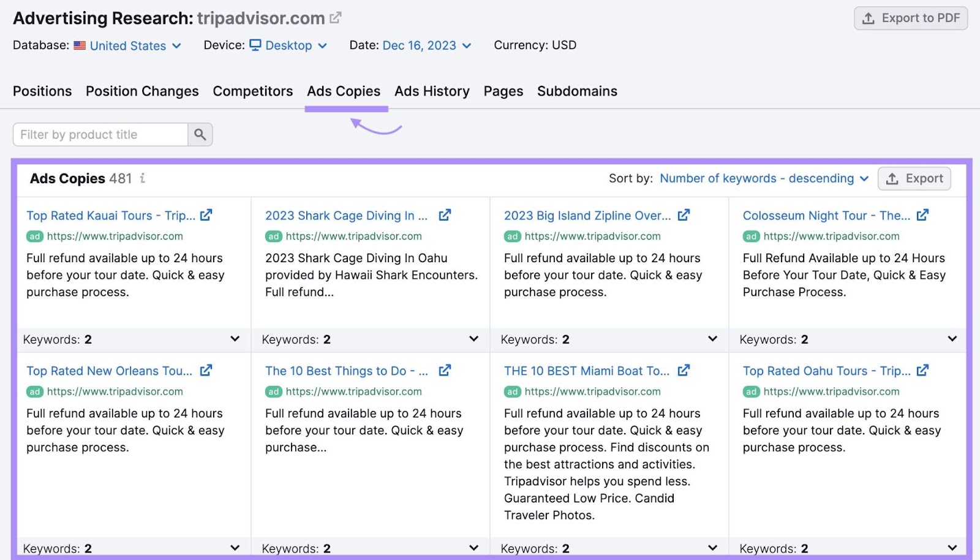980x560 pixels.
Task: Open the Top Rated New Orleans ad title
Action: (109, 371)
